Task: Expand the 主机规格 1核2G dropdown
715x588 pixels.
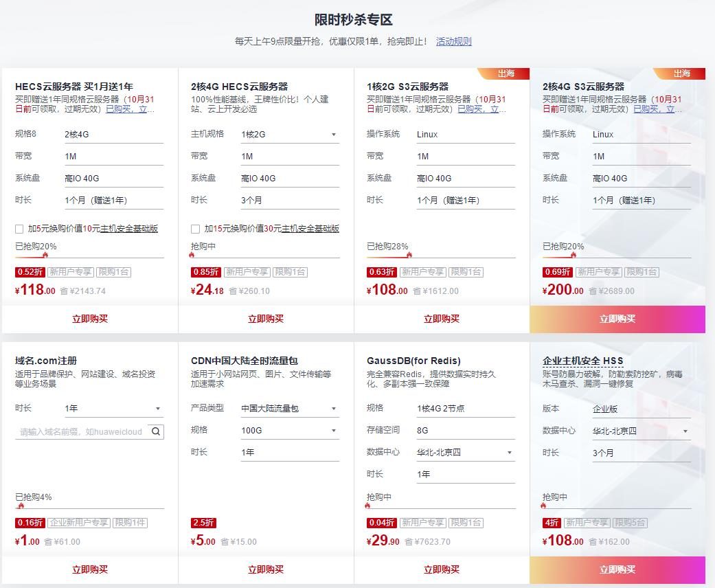Action: [x=290, y=135]
